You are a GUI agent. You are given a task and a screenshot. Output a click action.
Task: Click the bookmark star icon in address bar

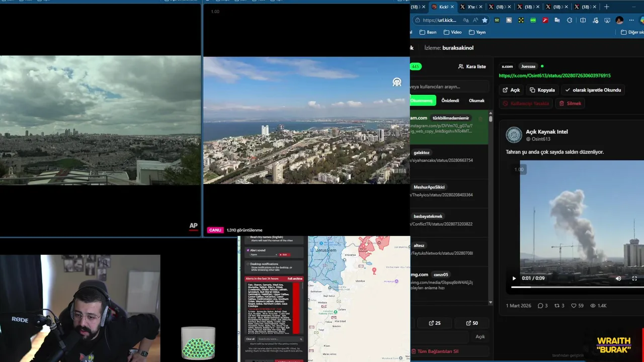click(x=485, y=20)
